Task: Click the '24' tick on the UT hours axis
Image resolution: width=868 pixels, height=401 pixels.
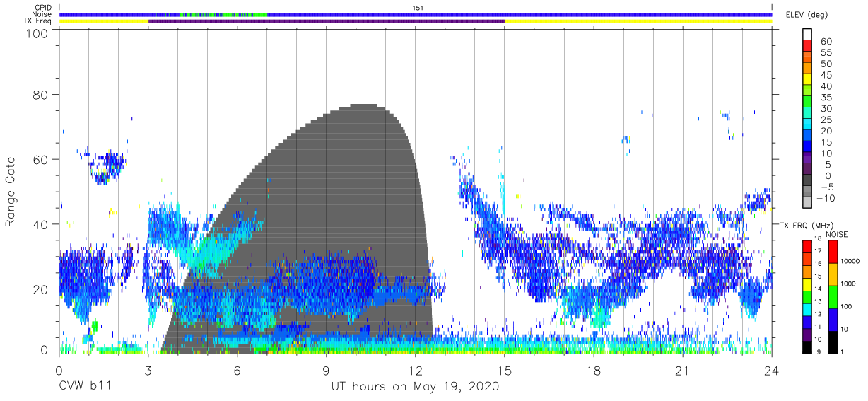Action: point(772,371)
